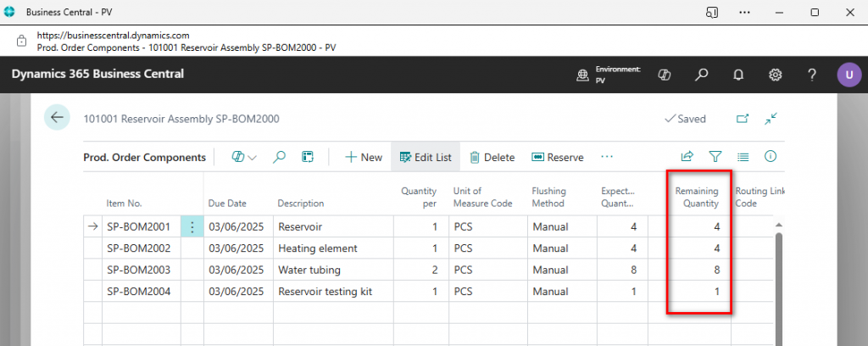The width and height of the screenshot is (868, 346).
Task: Open page in new window icon
Action: [743, 119]
